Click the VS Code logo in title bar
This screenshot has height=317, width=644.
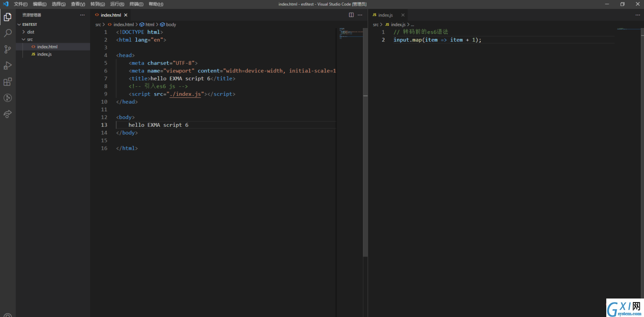click(x=5, y=4)
